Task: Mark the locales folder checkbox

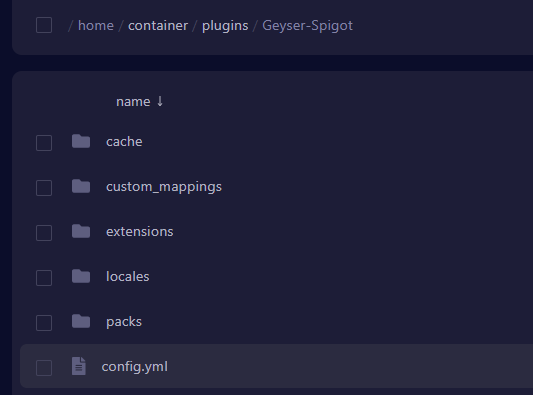Action: 44,278
